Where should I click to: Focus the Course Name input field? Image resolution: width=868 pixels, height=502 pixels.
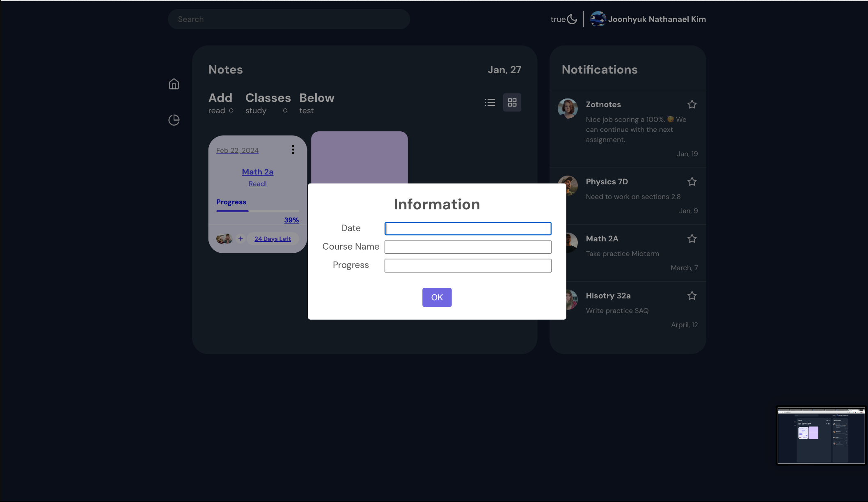tap(468, 247)
